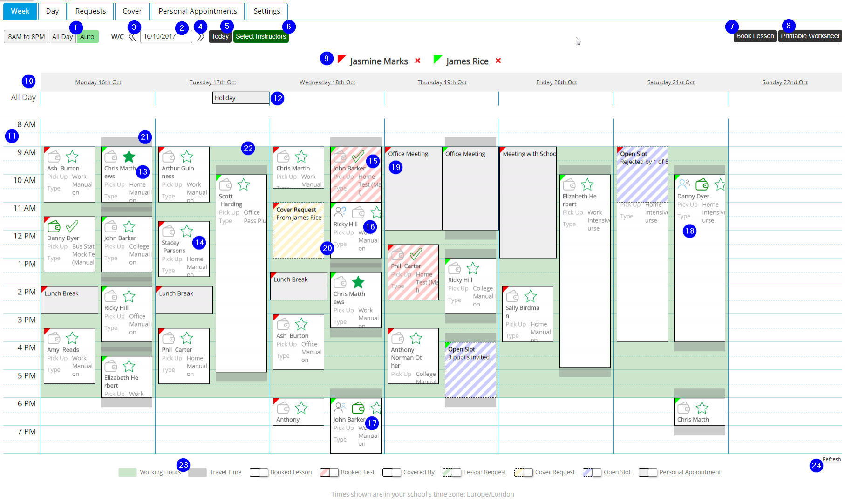
Task: Open the Settings tab
Action: [267, 11]
